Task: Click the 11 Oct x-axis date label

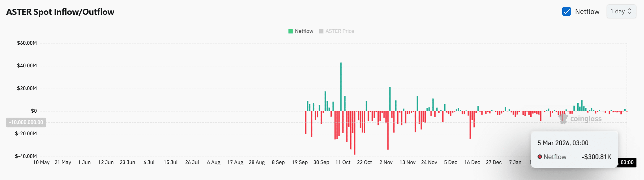Action: coord(343,162)
